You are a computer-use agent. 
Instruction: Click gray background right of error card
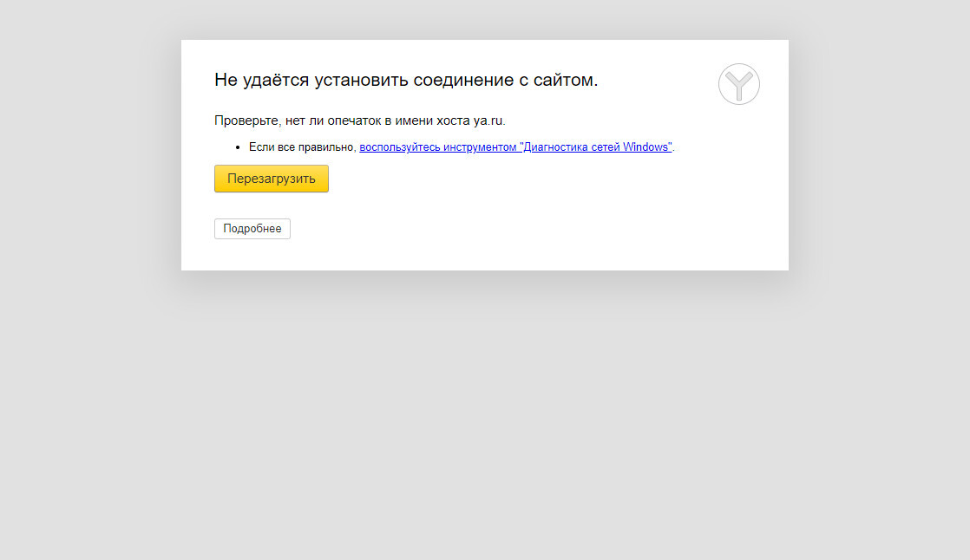(879, 154)
